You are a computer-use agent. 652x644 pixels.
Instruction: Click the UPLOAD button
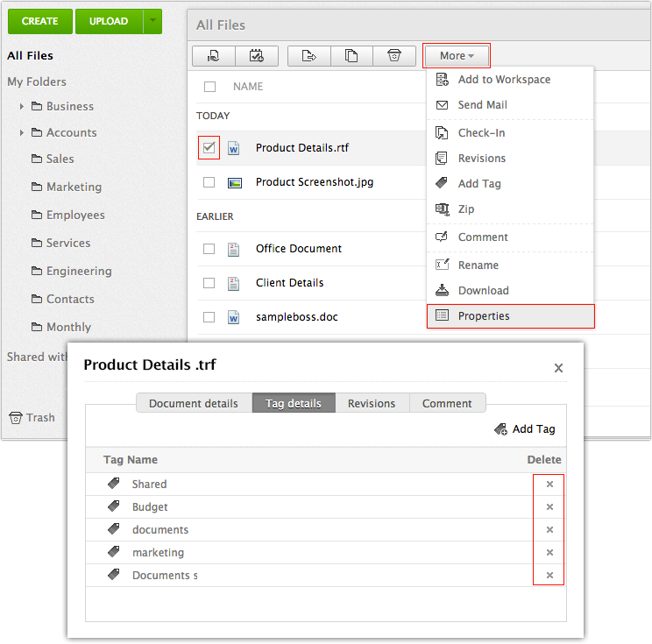pyautogui.click(x=109, y=21)
